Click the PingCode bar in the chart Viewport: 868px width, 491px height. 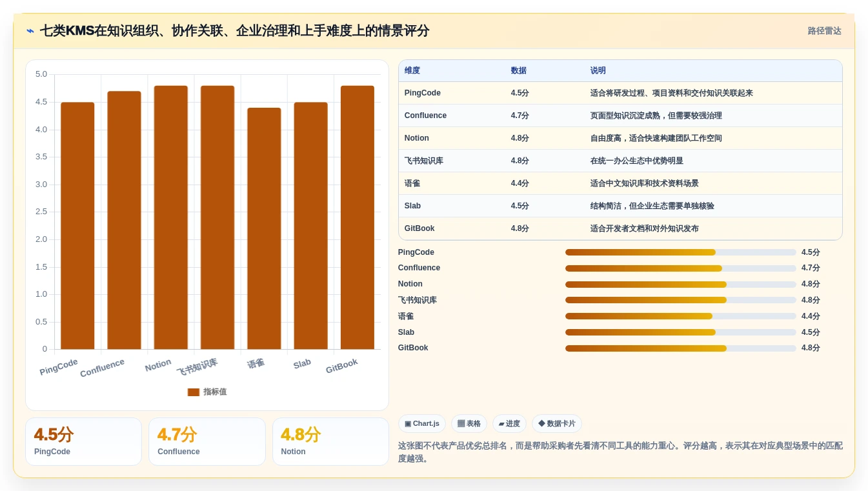click(x=77, y=226)
